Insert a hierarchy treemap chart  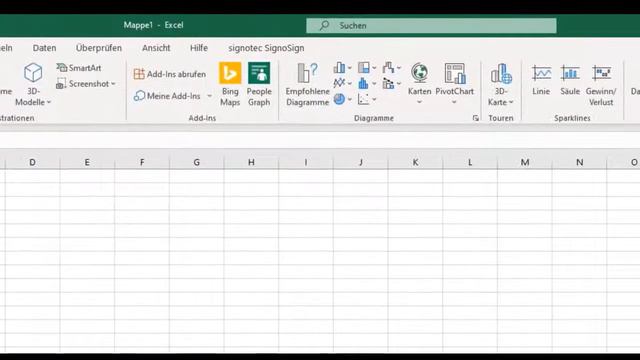[364, 68]
